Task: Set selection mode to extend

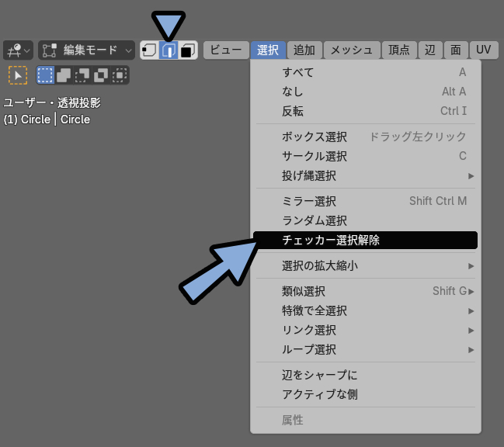Action: 64,75
